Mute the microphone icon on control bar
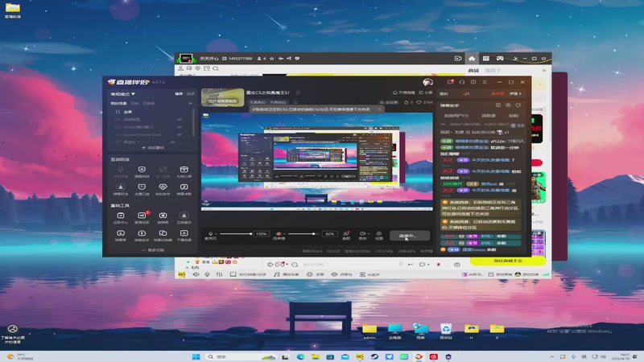644x362 pixels. point(210,233)
